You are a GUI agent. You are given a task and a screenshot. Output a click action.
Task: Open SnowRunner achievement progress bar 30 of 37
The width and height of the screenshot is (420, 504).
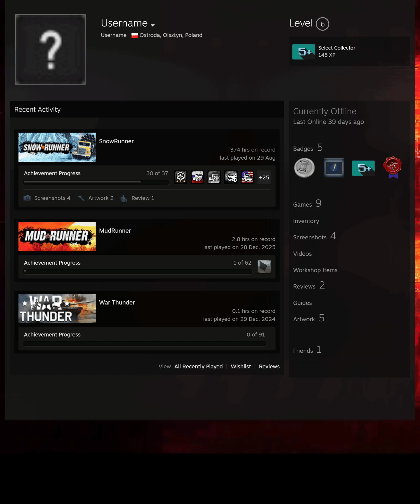point(96,182)
